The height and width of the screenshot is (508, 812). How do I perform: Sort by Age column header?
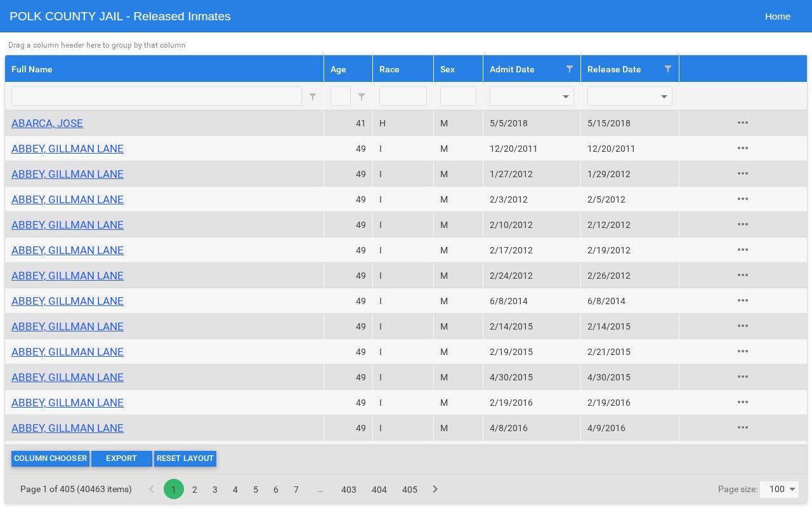(x=348, y=69)
